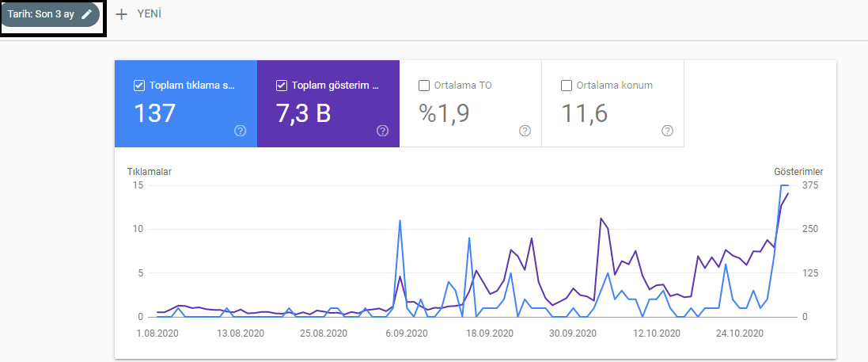This screenshot has width=868, height=362.
Task: Open help icon on Toplam gösterim card
Action: (x=383, y=131)
